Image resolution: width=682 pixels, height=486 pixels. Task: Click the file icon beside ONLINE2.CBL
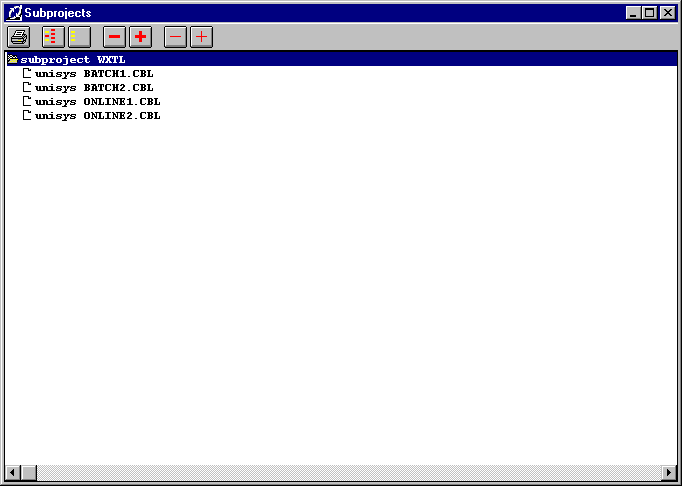click(27, 115)
